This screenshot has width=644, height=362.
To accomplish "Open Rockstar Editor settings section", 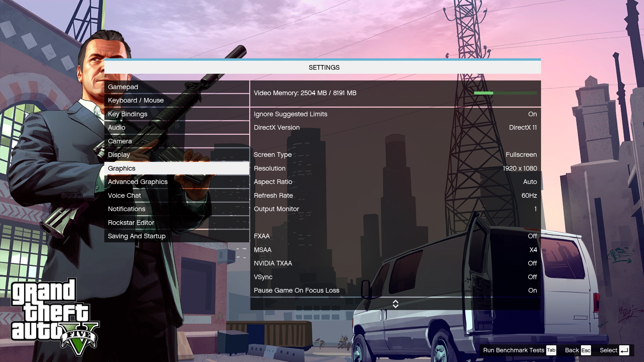I will click(131, 222).
